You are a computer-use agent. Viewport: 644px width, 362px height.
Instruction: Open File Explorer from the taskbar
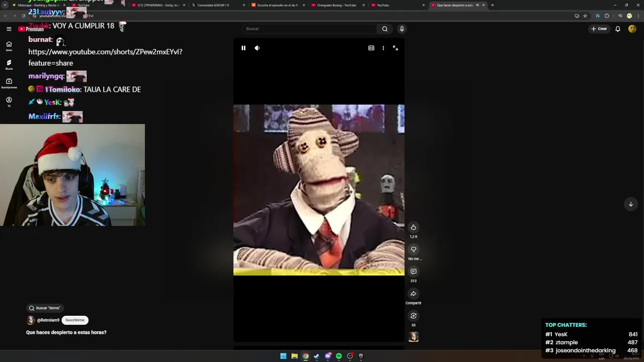[294, 356]
